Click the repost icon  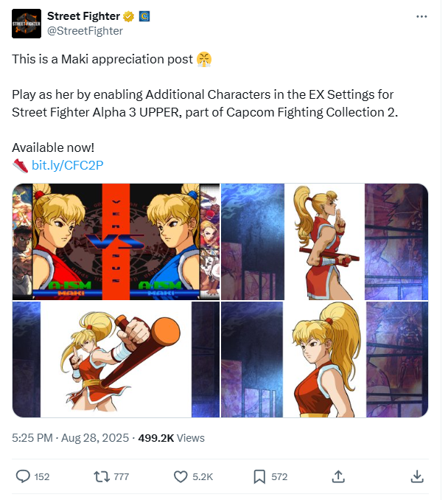pyautogui.click(x=102, y=476)
